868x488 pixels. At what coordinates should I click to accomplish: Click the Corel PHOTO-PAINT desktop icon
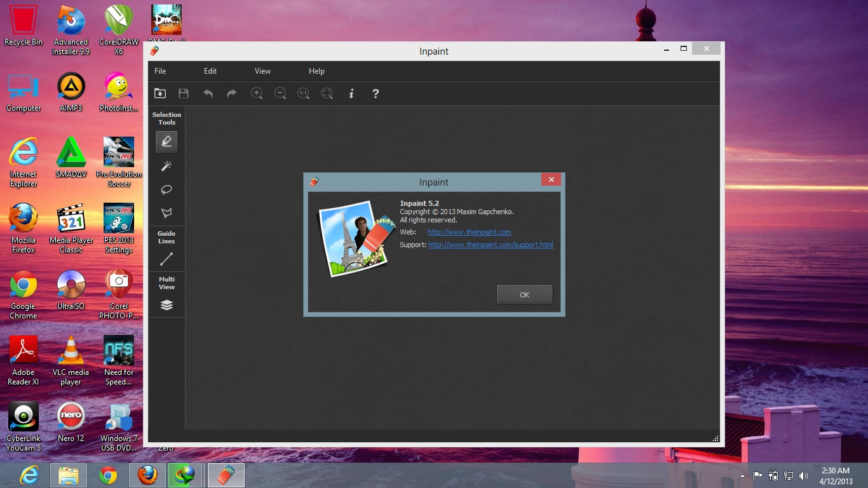pos(119,294)
